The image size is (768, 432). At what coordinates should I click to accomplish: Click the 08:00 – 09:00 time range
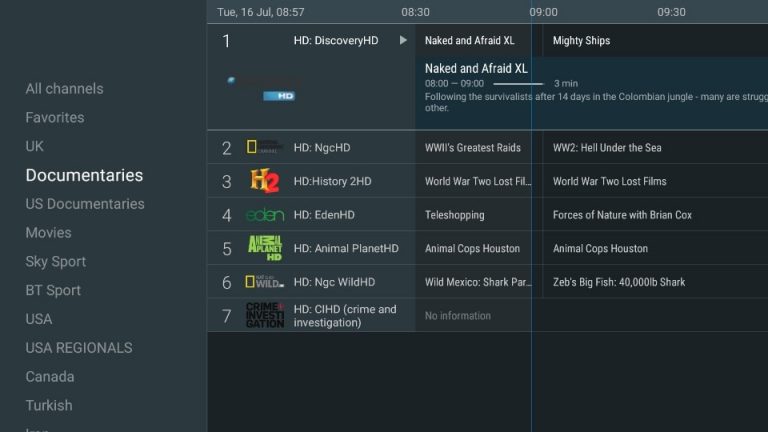(x=454, y=84)
